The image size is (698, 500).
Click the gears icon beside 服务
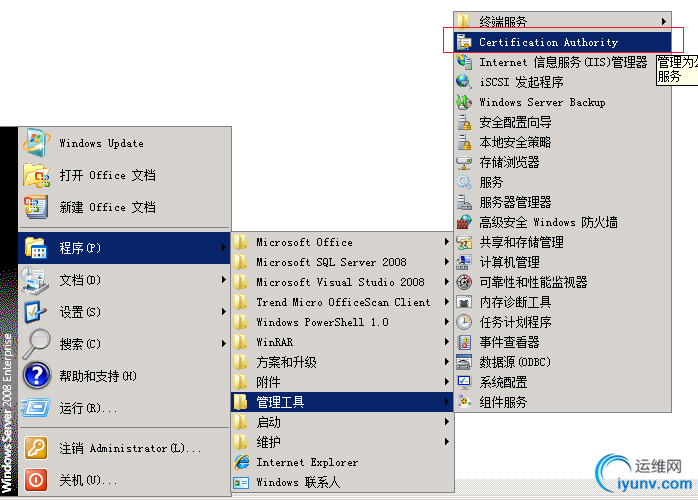pyautogui.click(x=464, y=182)
